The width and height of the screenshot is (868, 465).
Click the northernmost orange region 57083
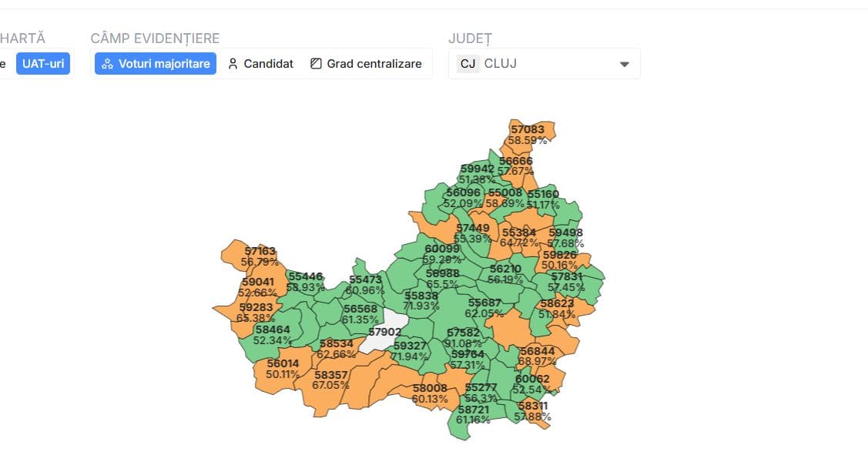(x=528, y=129)
